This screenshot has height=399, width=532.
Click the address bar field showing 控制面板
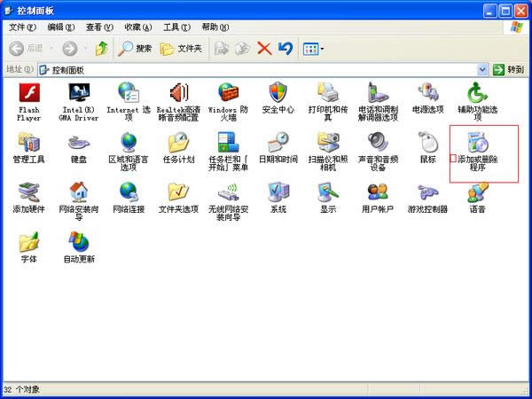[257, 69]
